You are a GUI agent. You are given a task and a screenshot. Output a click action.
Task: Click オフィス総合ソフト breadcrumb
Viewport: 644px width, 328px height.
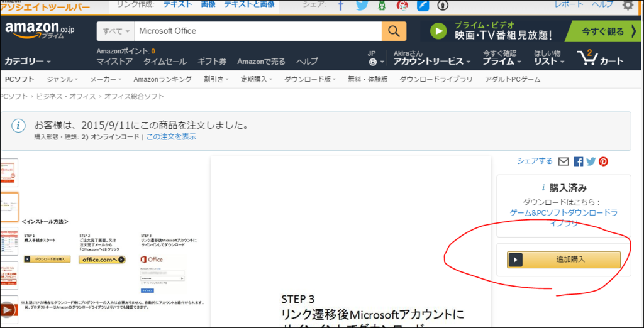pos(134,97)
